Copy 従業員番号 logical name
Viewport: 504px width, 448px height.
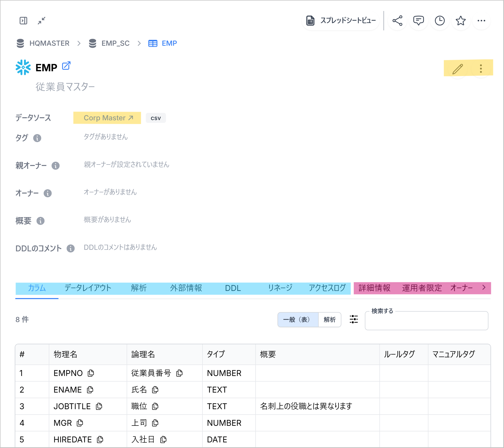pyautogui.click(x=179, y=373)
